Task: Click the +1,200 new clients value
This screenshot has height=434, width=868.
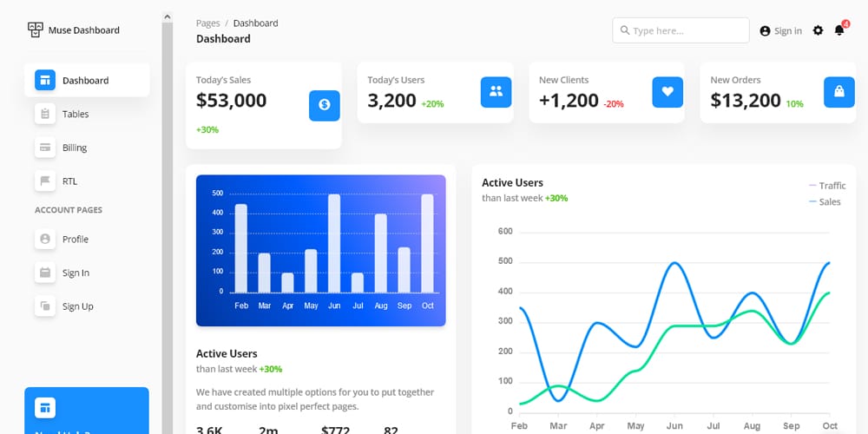Action: [569, 101]
